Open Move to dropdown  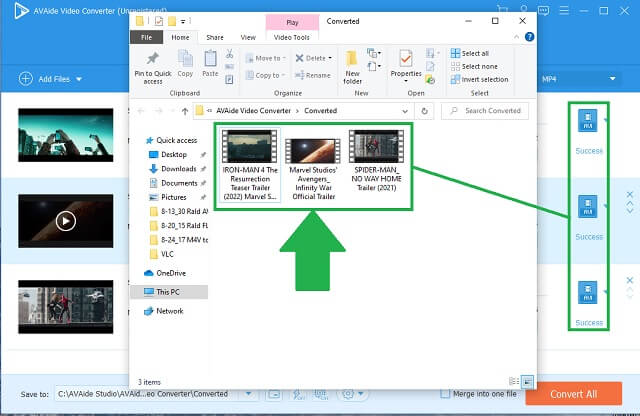click(266, 58)
